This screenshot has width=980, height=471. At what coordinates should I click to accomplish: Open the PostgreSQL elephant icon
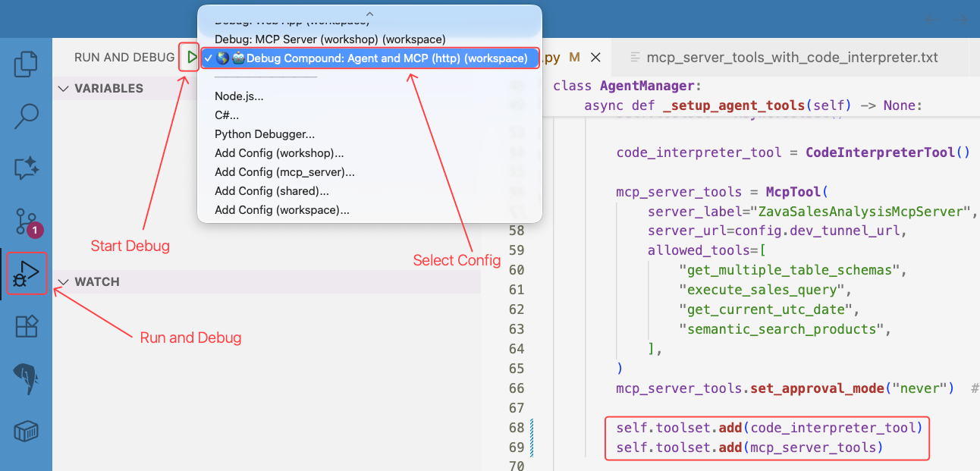(26, 378)
